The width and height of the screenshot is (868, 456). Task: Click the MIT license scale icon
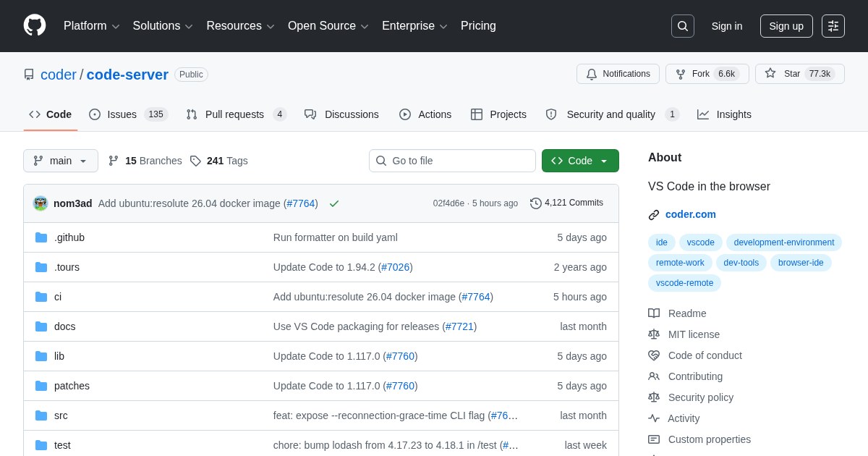[x=654, y=334]
